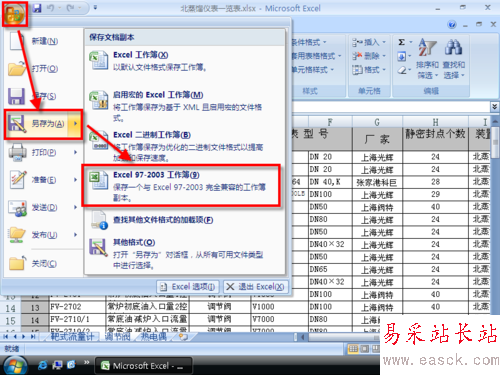
Task: Select row 14 header
Action: click(x=11, y=308)
